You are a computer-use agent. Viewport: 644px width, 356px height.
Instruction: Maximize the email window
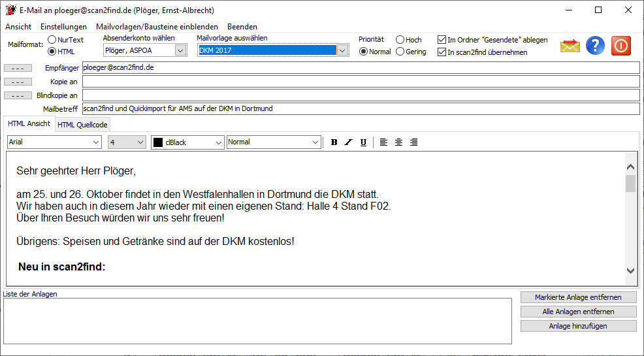point(598,10)
